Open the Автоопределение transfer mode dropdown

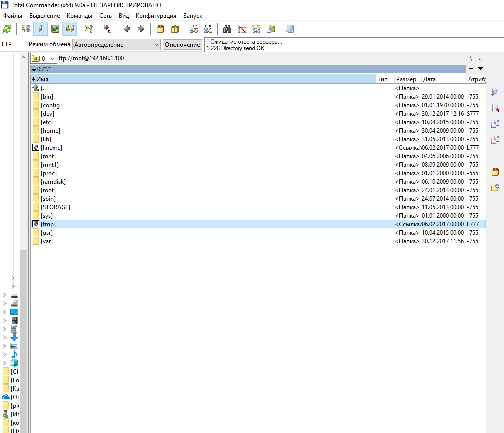(x=116, y=44)
